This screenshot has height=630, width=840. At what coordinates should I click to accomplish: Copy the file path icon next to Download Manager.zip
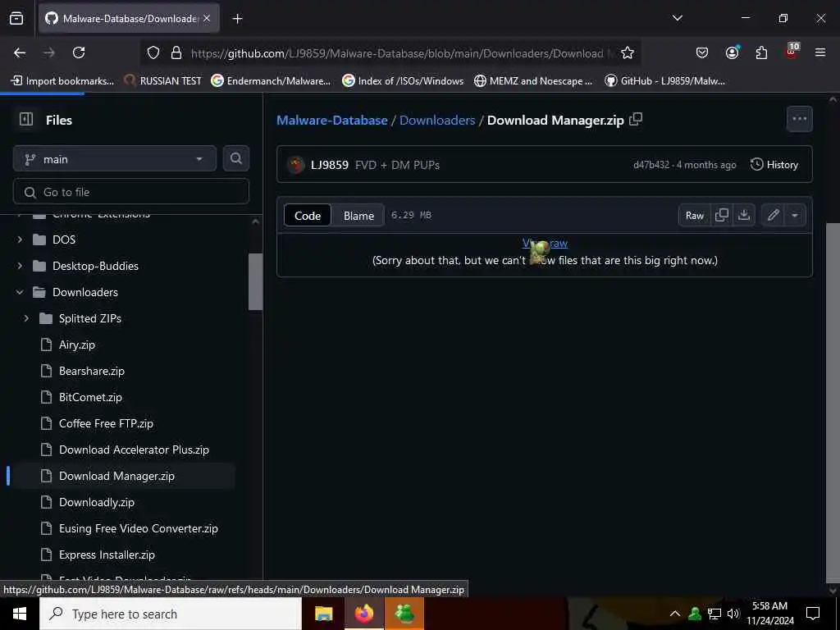coord(636,119)
